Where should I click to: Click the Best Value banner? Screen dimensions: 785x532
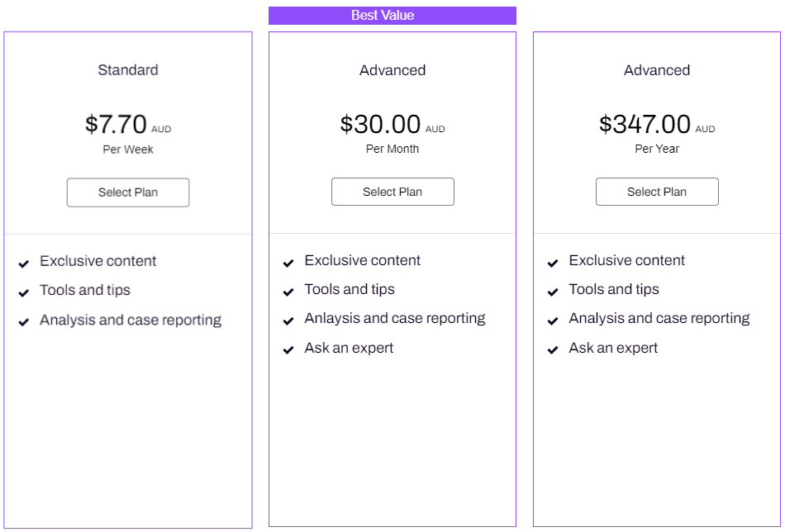(392, 15)
